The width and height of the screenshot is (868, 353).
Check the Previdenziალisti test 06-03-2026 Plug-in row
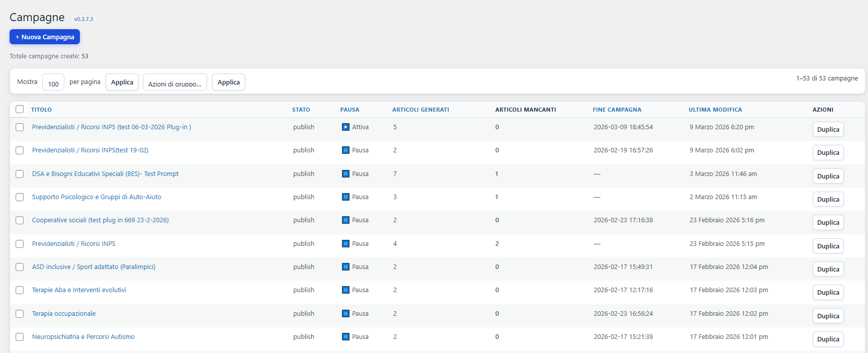click(x=20, y=127)
